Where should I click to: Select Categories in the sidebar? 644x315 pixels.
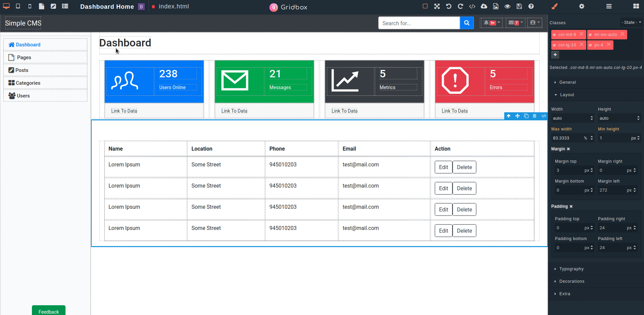(x=28, y=83)
